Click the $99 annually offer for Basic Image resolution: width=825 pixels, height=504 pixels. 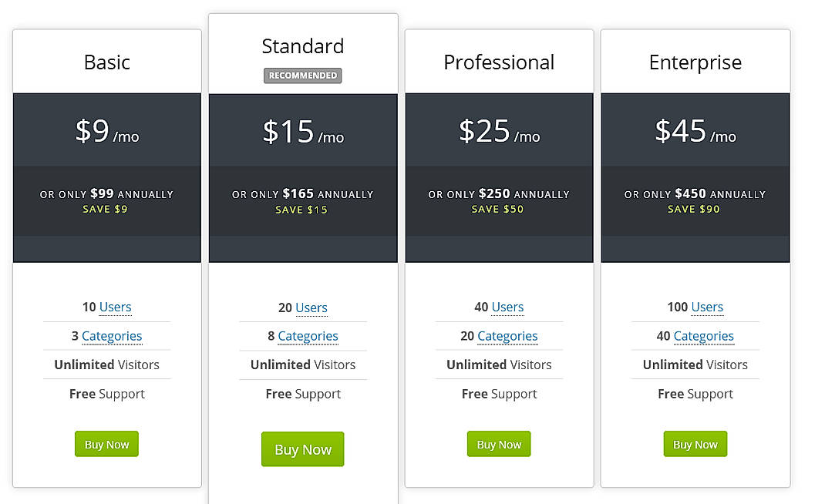106,194
